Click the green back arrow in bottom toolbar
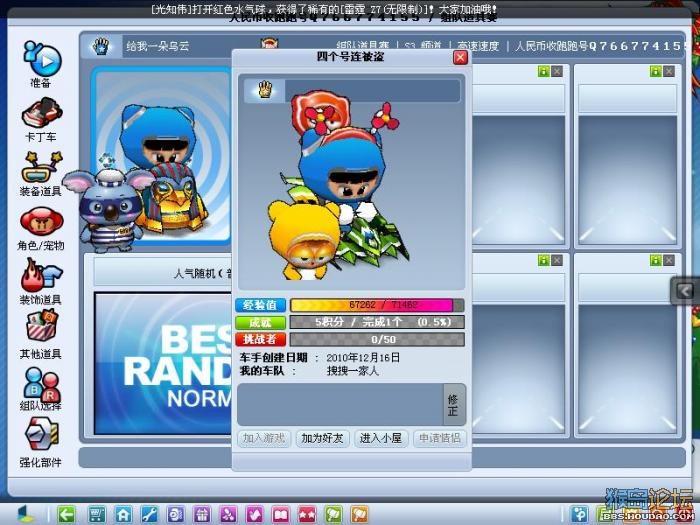The image size is (700, 525). click(x=67, y=514)
